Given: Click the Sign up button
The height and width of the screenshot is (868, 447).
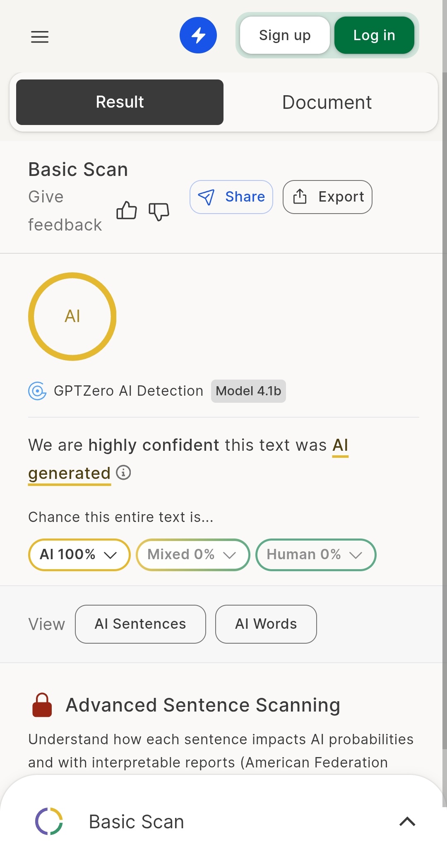Looking at the screenshot, I should (x=285, y=35).
